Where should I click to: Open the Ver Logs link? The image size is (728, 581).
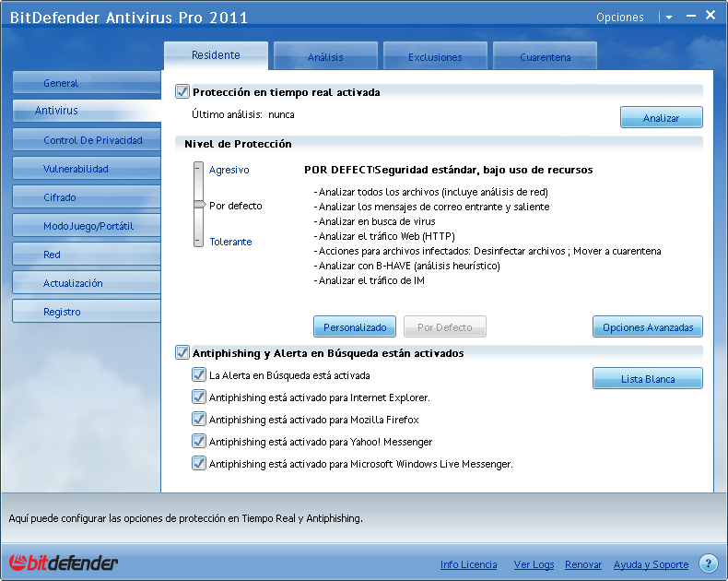tap(534, 564)
